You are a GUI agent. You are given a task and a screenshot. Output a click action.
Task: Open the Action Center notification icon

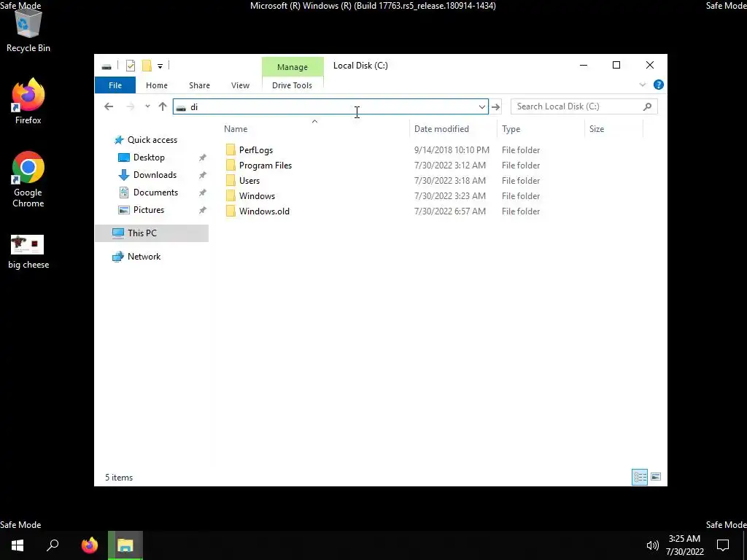tap(723, 545)
